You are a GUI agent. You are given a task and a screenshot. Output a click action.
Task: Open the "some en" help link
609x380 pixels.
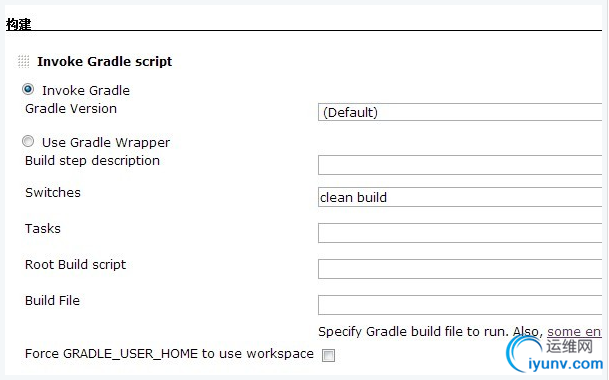(574, 332)
